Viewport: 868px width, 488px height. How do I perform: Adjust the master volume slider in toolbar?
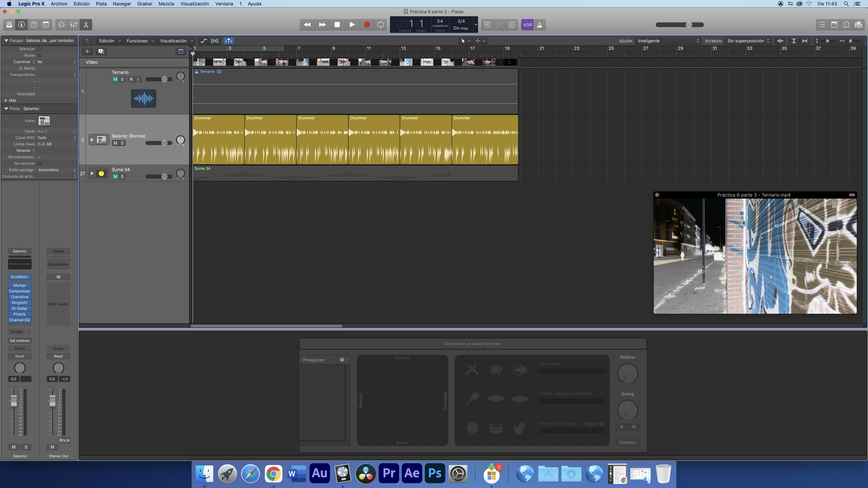coord(689,25)
